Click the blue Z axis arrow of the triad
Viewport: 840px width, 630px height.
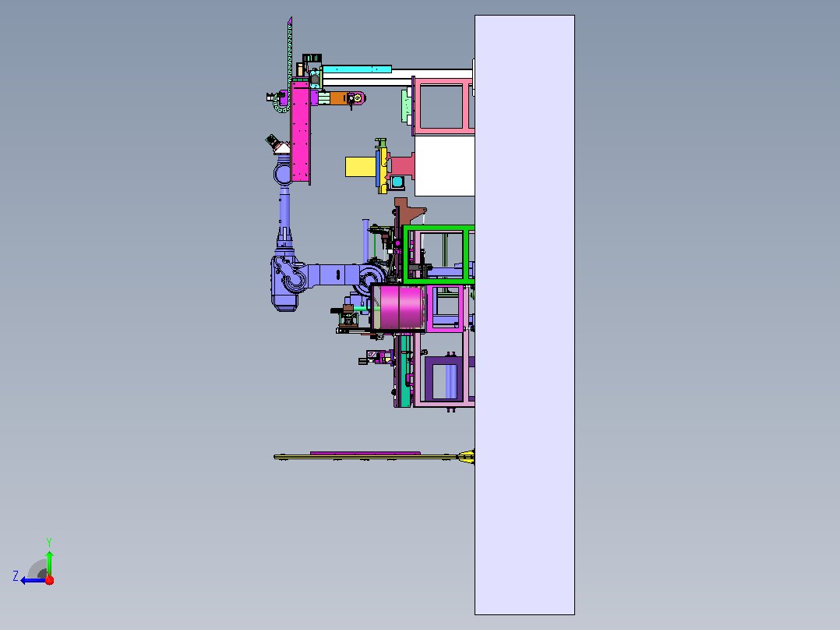pos(32,580)
